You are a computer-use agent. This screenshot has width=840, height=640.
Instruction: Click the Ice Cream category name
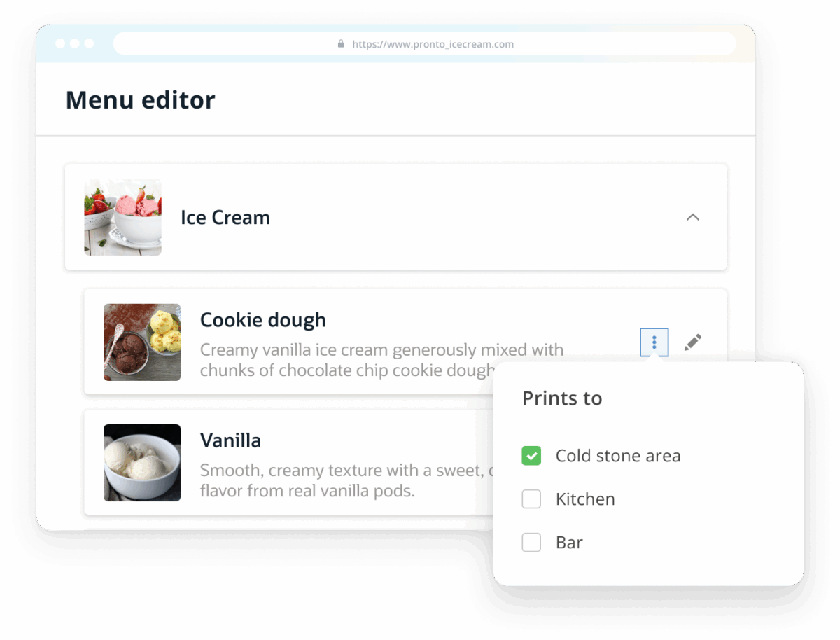tap(225, 218)
